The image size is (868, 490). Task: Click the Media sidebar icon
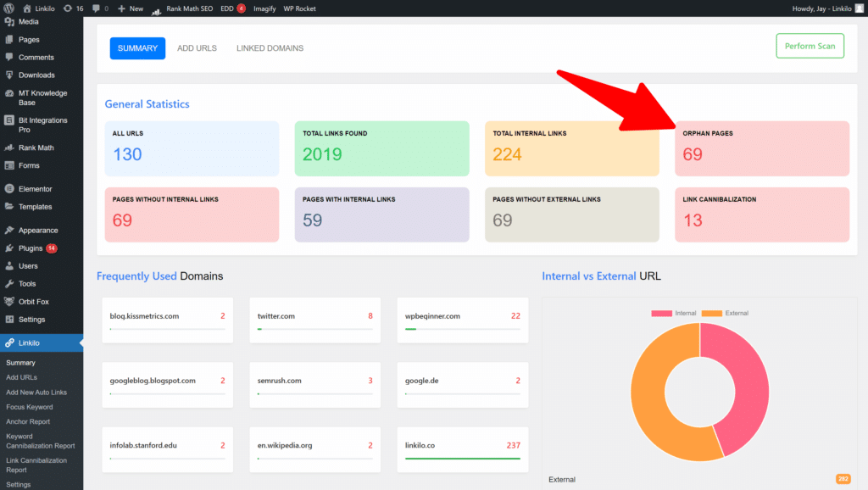(9, 21)
